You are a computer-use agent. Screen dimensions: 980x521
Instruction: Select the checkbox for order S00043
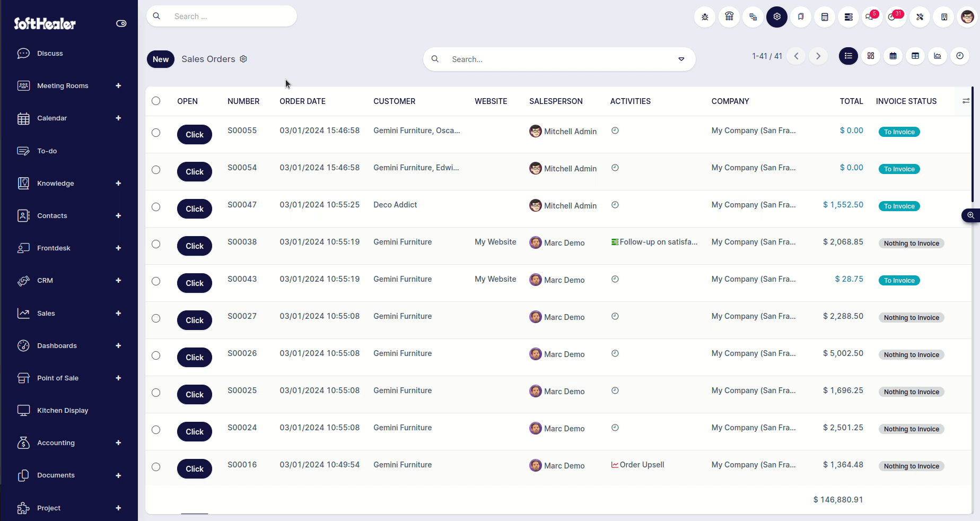[x=156, y=281]
